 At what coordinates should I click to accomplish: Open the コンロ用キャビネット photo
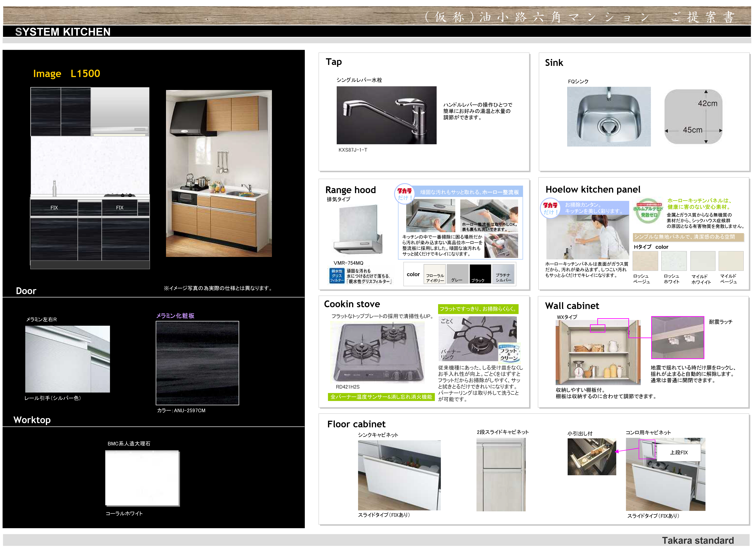point(665,474)
